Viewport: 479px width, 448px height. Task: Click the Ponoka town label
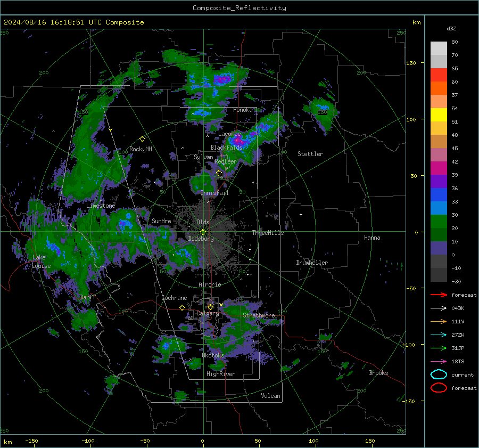[x=243, y=110]
